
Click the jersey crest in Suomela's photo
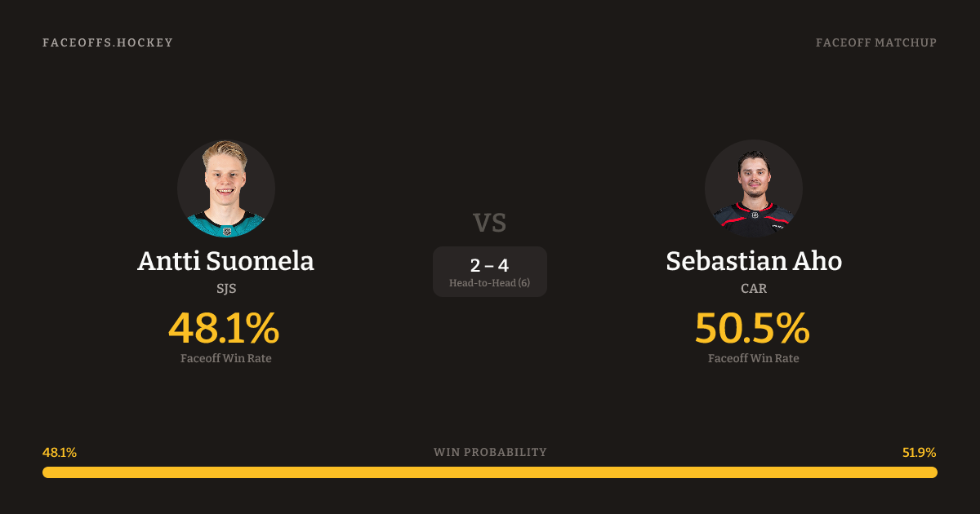point(227,231)
